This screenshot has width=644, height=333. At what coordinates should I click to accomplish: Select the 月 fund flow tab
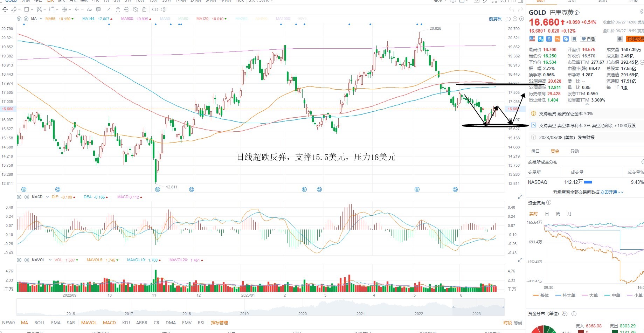tap(569, 214)
